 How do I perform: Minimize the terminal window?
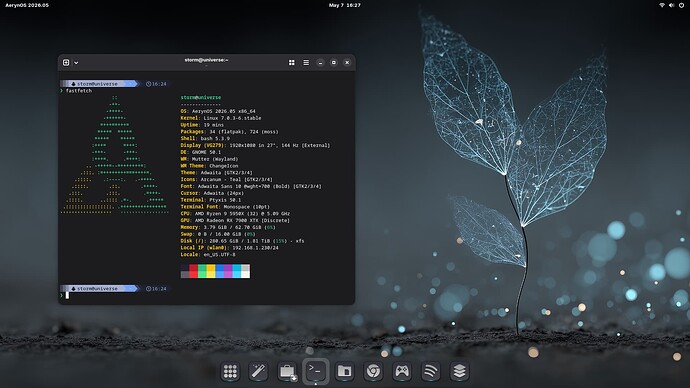pyautogui.click(x=320, y=62)
